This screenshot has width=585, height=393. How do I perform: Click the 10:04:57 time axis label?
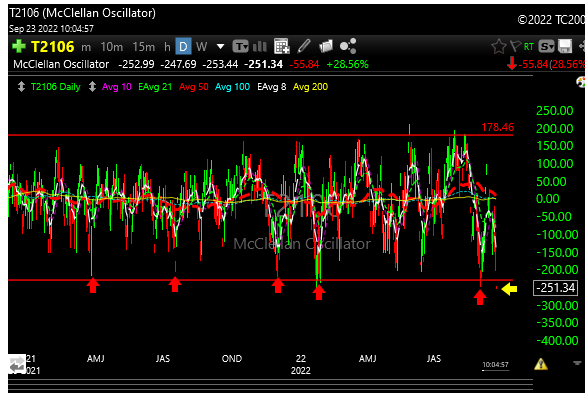click(495, 365)
